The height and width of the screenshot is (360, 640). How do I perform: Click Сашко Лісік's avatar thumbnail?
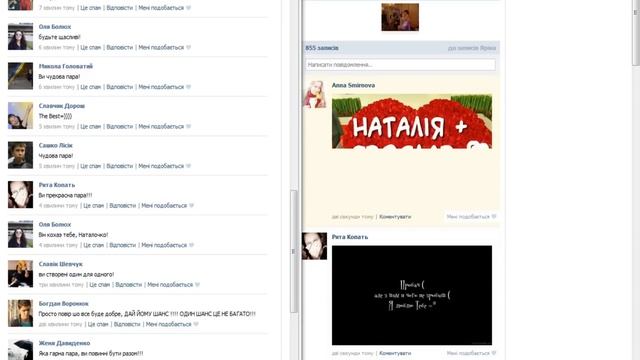pyautogui.click(x=20, y=155)
